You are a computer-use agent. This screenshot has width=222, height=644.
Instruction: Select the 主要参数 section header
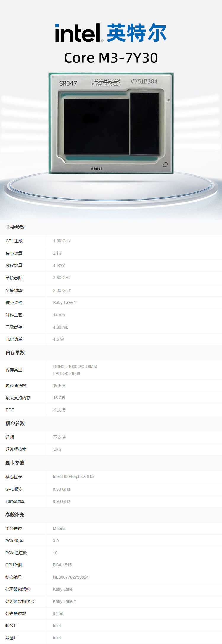click(15, 227)
